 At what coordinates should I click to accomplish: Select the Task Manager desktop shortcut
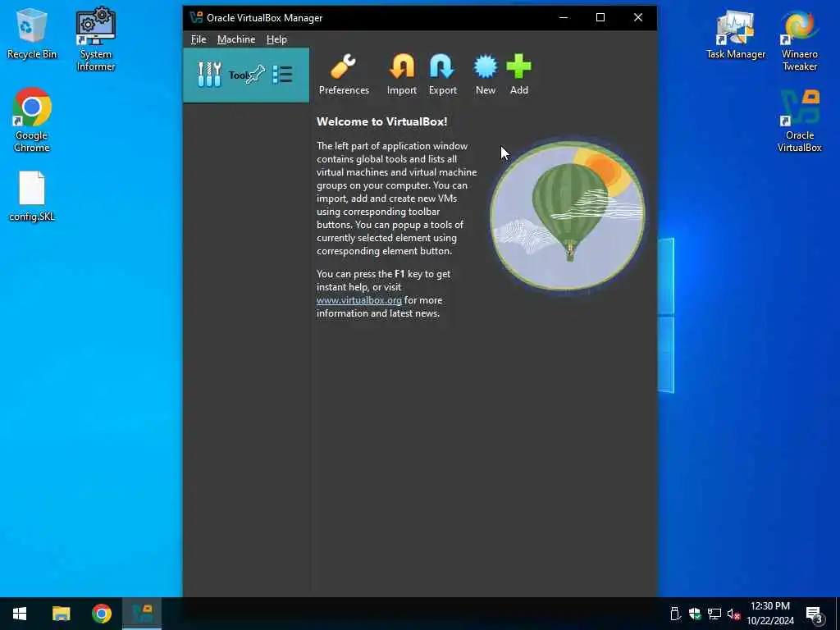(x=736, y=34)
